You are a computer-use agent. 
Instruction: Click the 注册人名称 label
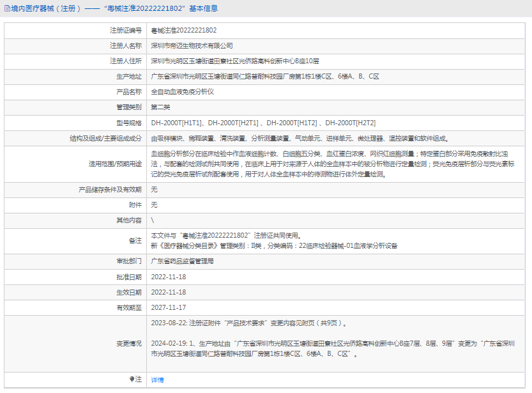126,46
